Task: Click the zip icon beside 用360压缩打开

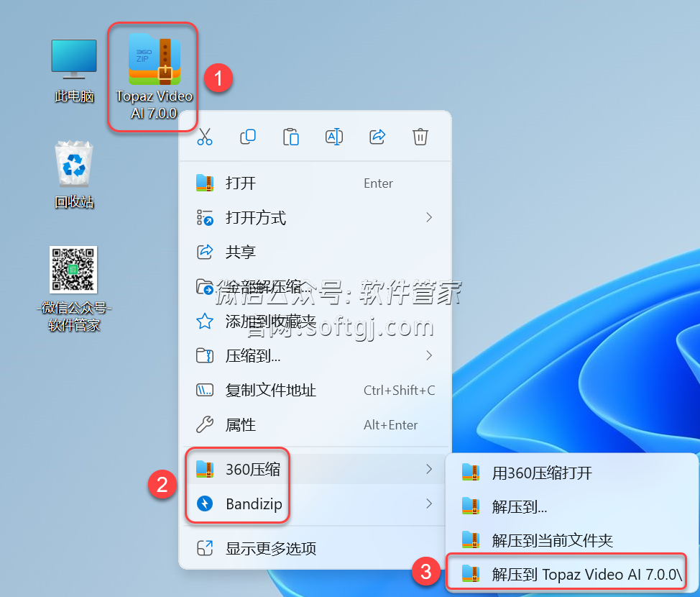Action: coord(471,473)
